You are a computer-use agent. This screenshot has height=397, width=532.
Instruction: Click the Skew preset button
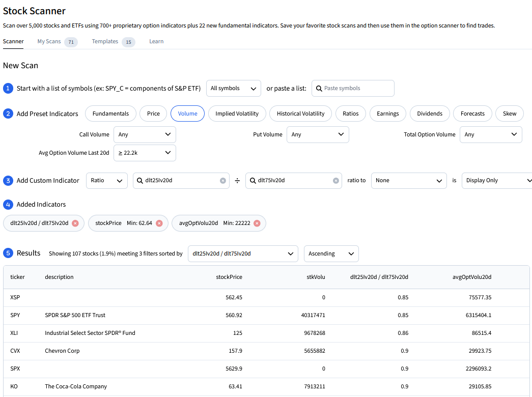click(509, 114)
